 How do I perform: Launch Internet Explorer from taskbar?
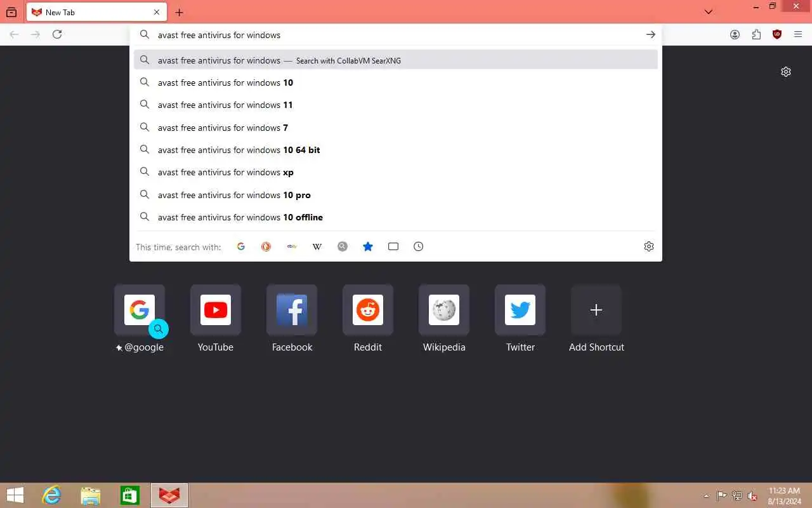pos(51,495)
